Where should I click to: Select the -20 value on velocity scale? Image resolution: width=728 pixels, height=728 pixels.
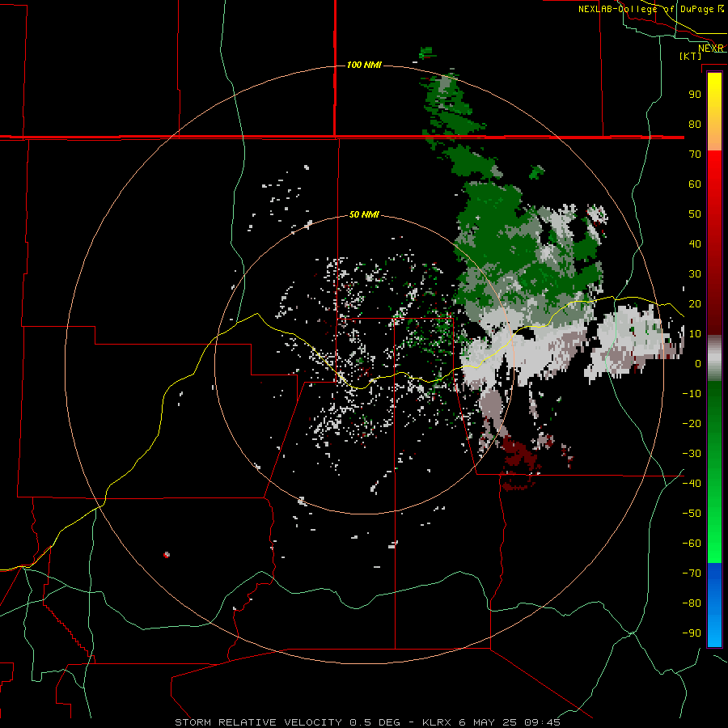[x=692, y=424]
